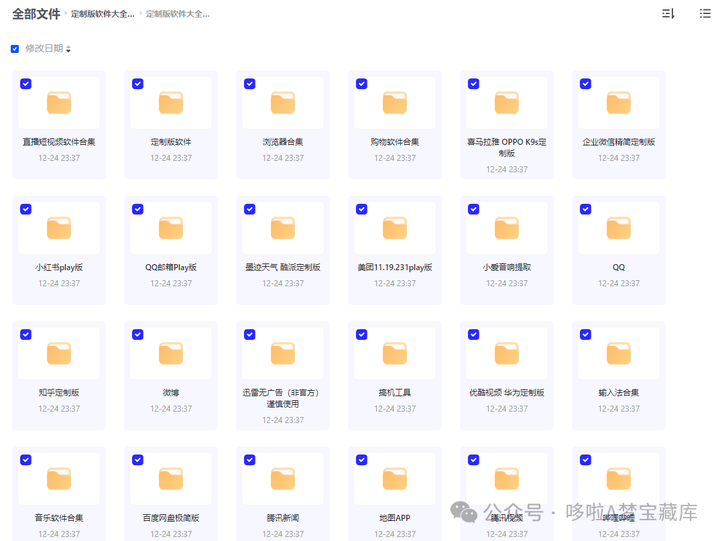The height and width of the screenshot is (541, 720).
Task: Open the 音乐软件合集 folder icon
Action: 59,479
